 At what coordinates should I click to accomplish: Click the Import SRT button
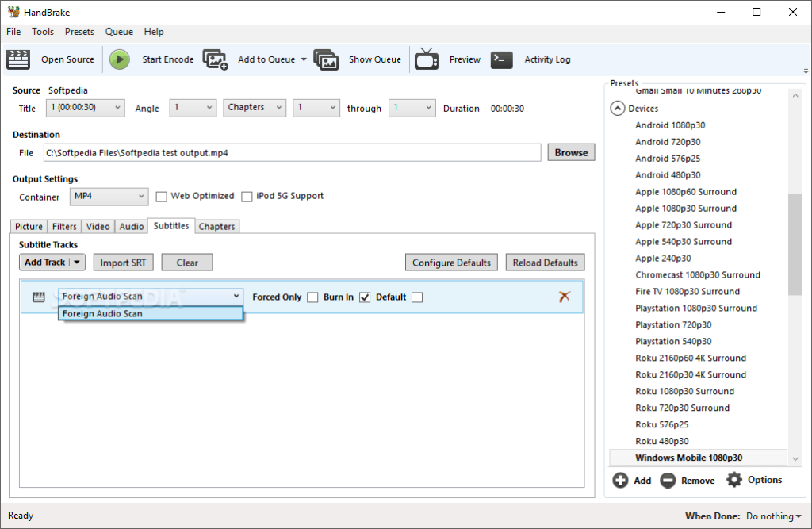click(x=123, y=263)
